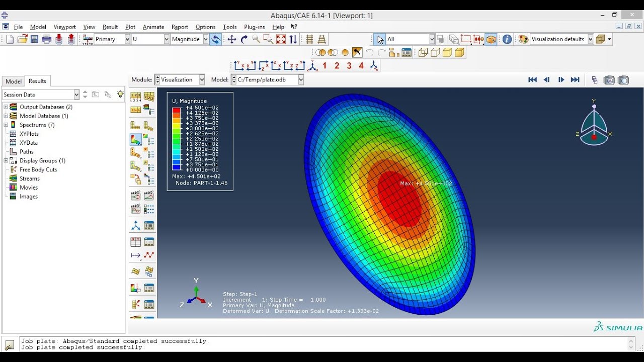Open the Color Code palette icon

523,39
